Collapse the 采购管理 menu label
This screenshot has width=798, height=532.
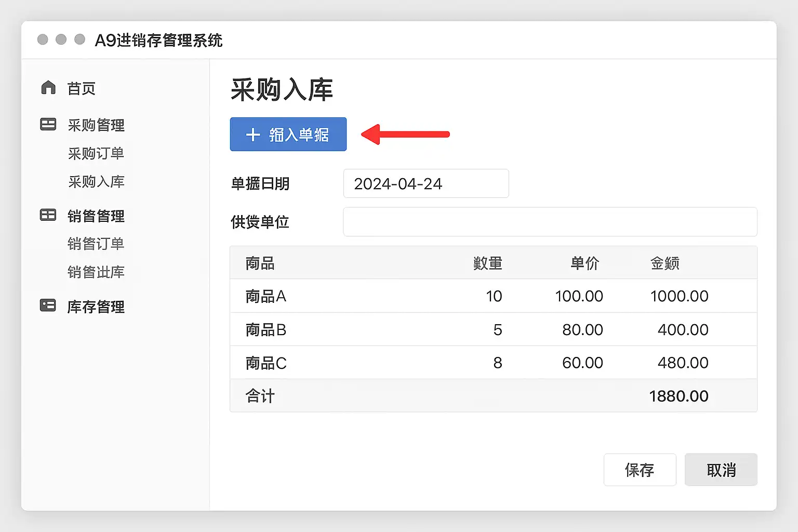tap(96, 125)
